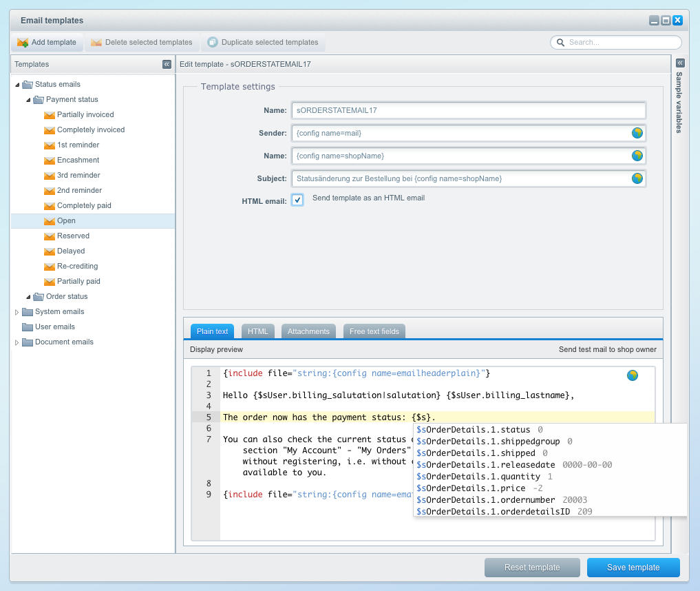
Task: Open the Encashment email template
Action: point(78,160)
